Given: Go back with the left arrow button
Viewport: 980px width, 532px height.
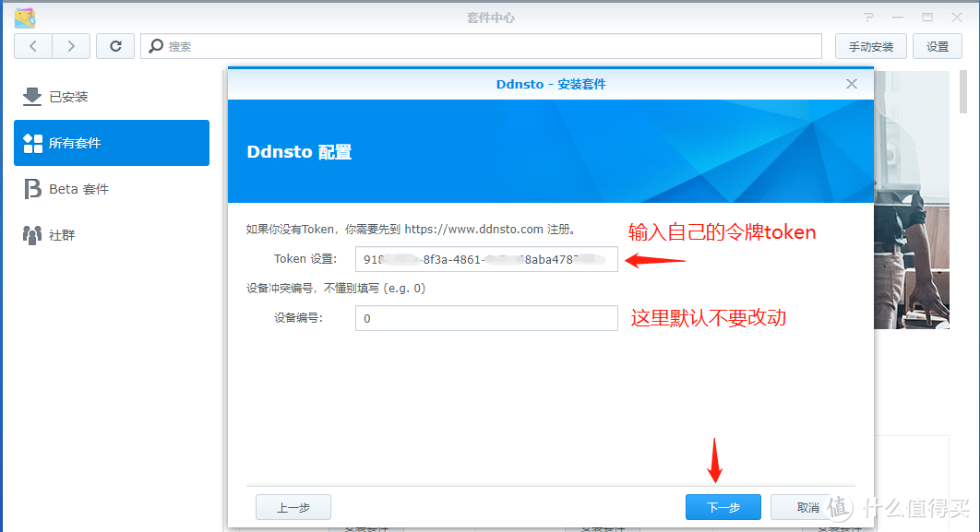Looking at the screenshot, I should (x=33, y=46).
